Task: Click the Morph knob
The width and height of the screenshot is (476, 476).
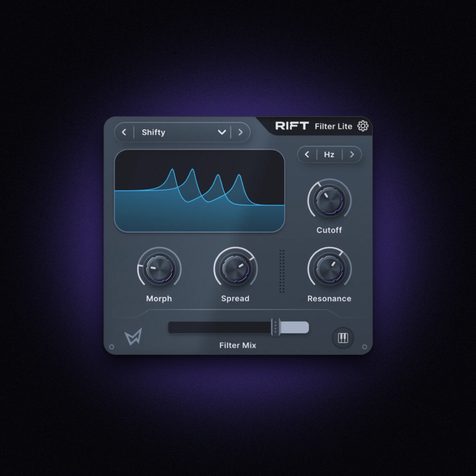Action: 159,269
